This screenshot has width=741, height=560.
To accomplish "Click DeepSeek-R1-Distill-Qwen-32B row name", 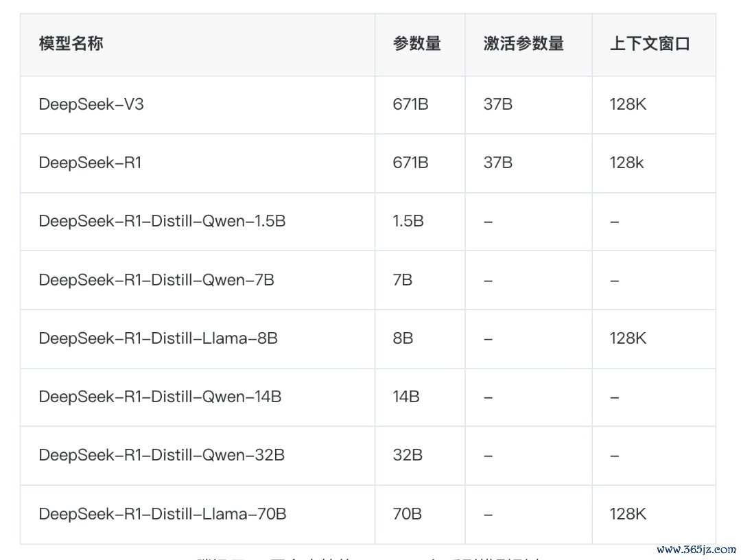I will pos(161,455).
